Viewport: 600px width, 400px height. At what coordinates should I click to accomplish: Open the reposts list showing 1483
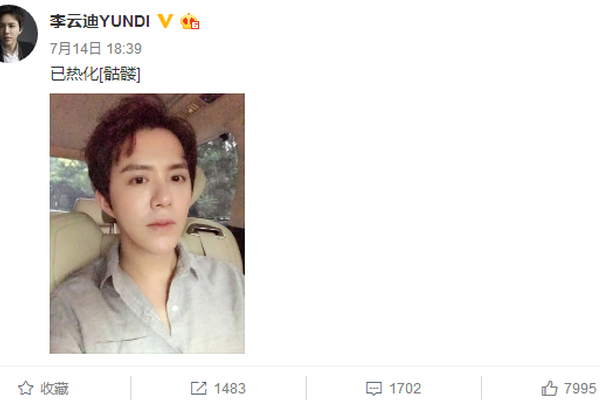[x=230, y=389]
